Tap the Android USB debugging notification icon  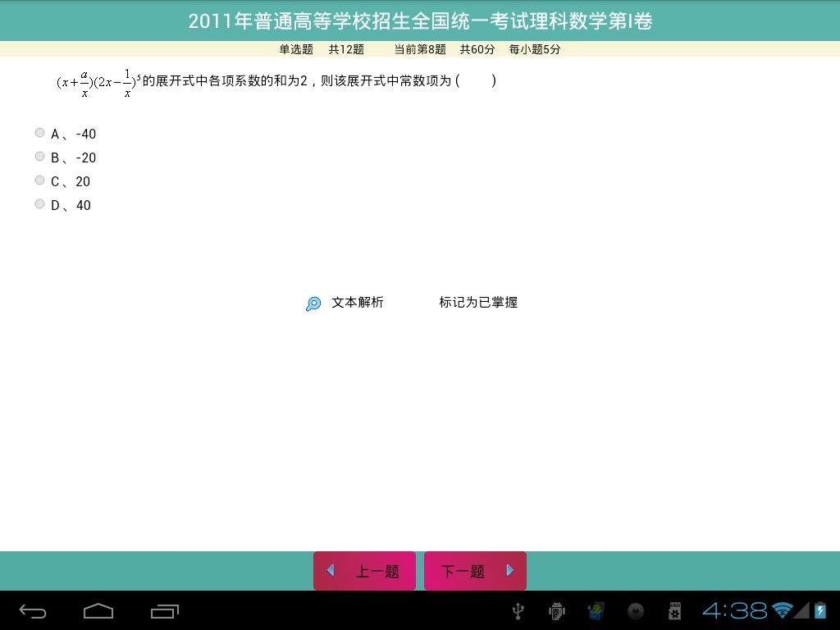[557, 611]
